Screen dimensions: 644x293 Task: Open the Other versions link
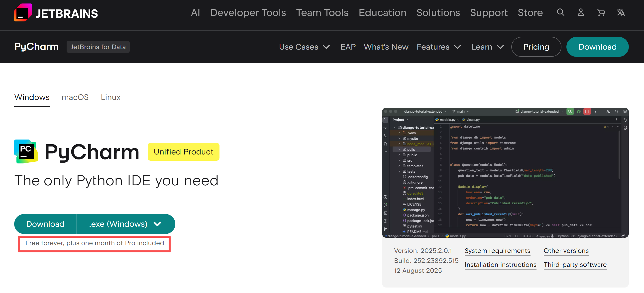click(x=566, y=251)
